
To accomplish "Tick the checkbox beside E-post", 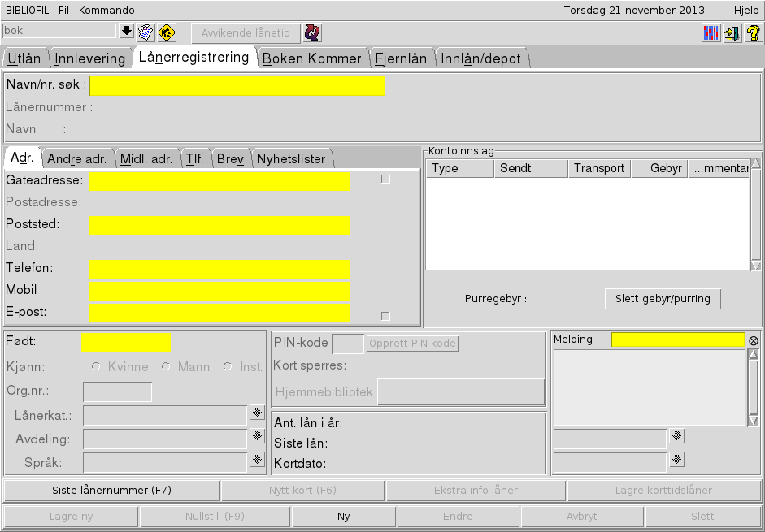I will point(385,316).
